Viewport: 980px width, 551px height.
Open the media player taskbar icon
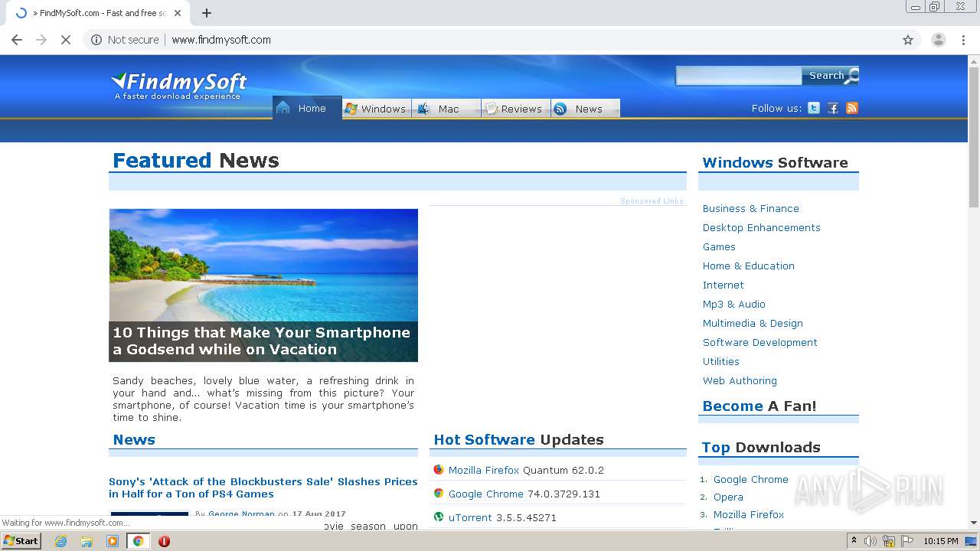[x=113, y=541]
